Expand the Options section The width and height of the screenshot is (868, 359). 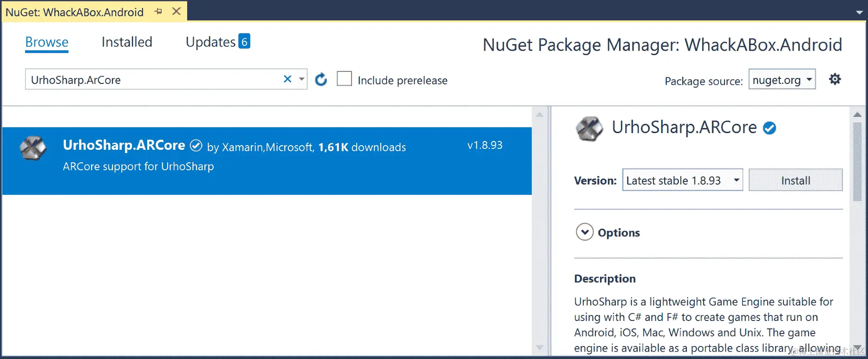(585, 232)
